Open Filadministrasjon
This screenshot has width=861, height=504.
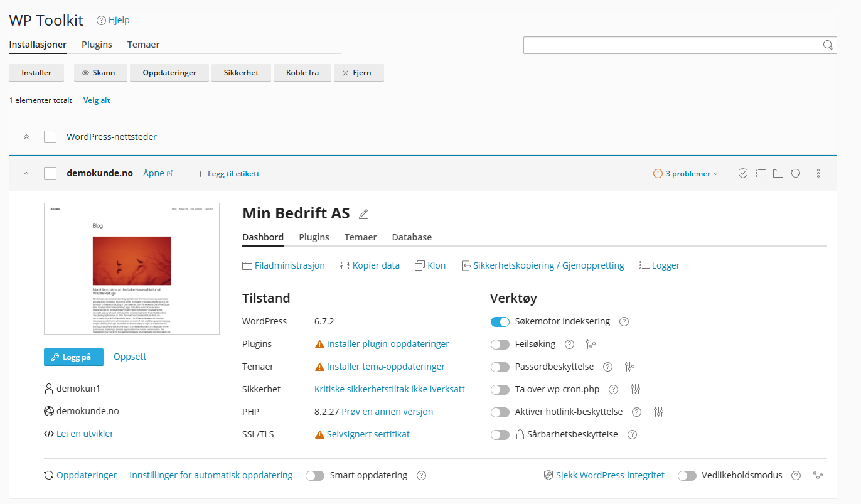[284, 265]
